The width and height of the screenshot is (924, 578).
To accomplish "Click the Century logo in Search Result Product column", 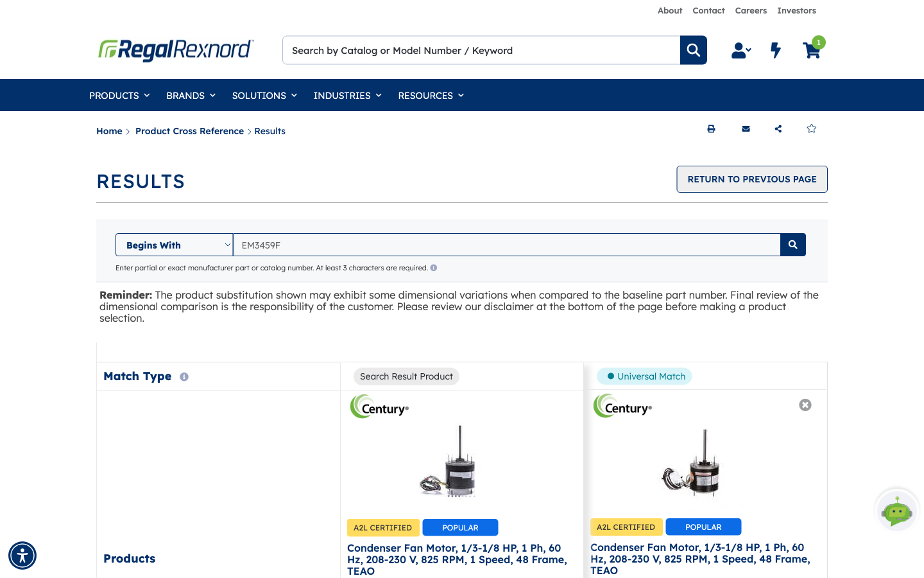I will 379,407.
